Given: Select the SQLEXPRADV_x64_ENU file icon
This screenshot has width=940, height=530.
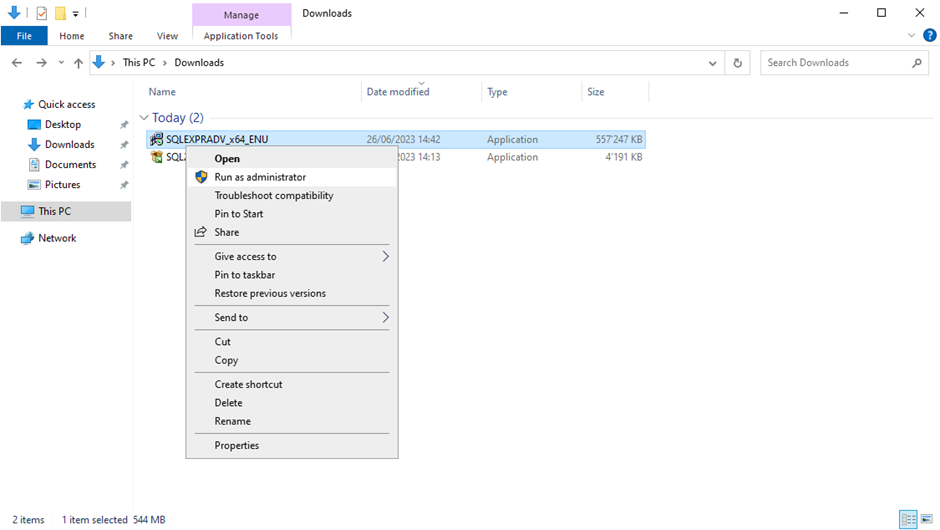Looking at the screenshot, I should 156,139.
